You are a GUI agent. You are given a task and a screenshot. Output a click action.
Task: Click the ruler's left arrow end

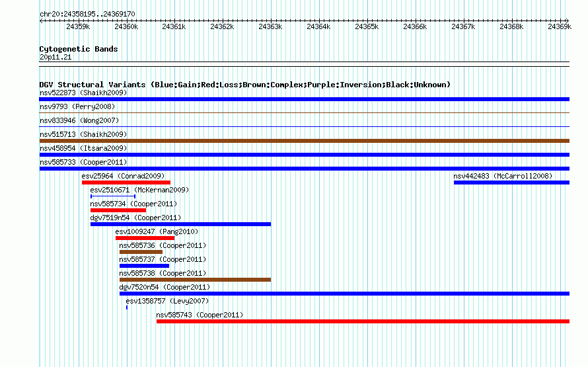41,20
